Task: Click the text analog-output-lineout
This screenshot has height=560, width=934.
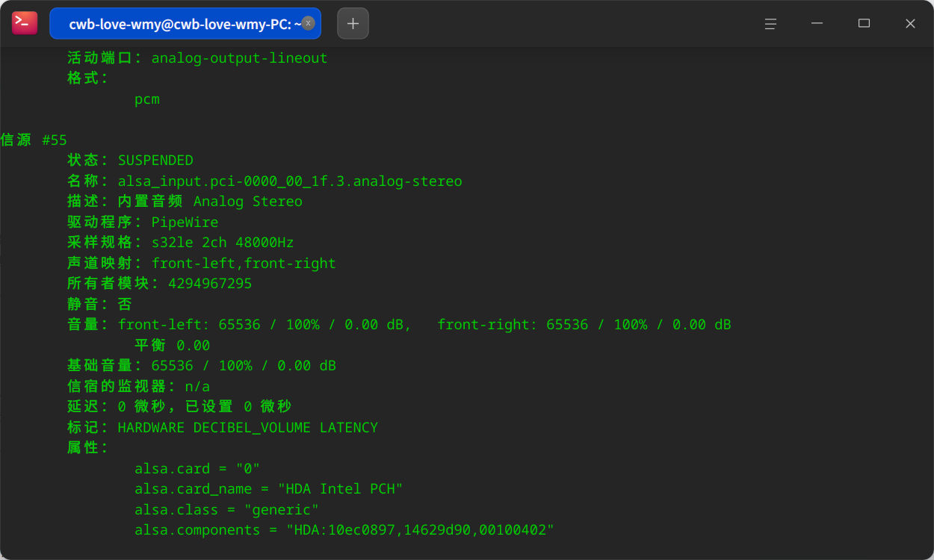Action: pos(239,57)
